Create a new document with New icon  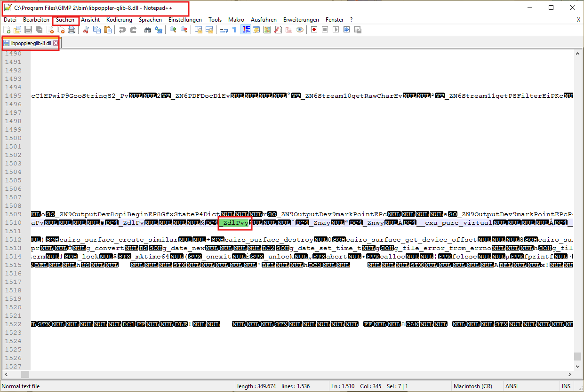pos(7,30)
